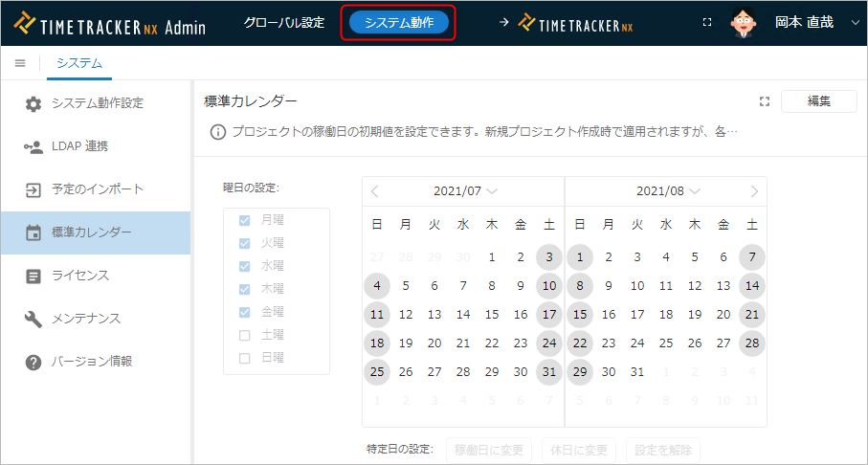Click the gear icon for システム動作設定
Screen dimensions: 868x465
33,103
